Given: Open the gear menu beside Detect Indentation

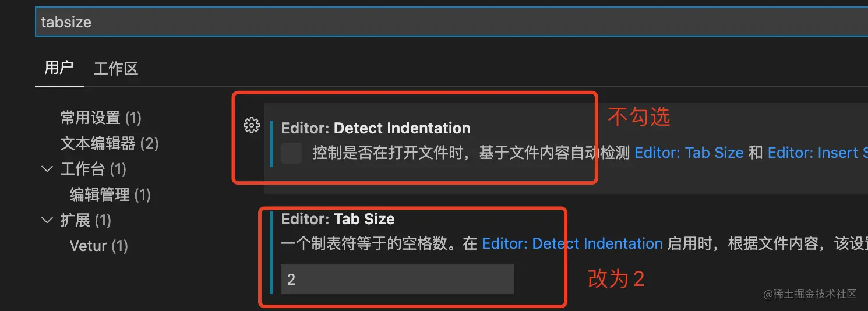Looking at the screenshot, I should pos(251,125).
